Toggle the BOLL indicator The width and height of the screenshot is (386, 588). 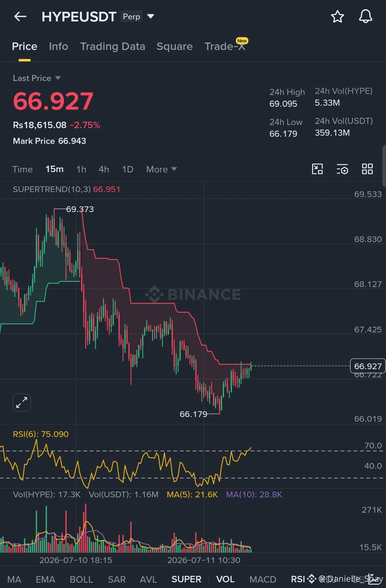tap(81, 579)
